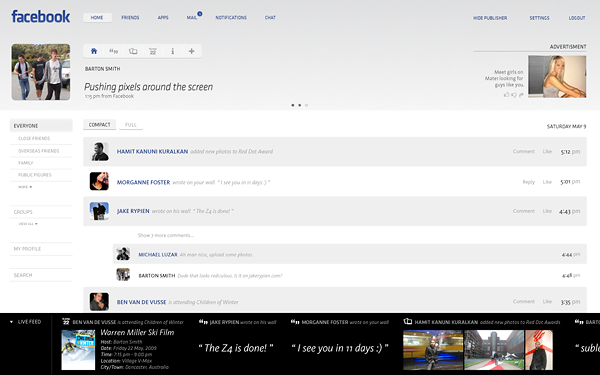This screenshot has height=375, width=600.
Task: Open the Friends menu
Action: [130, 18]
